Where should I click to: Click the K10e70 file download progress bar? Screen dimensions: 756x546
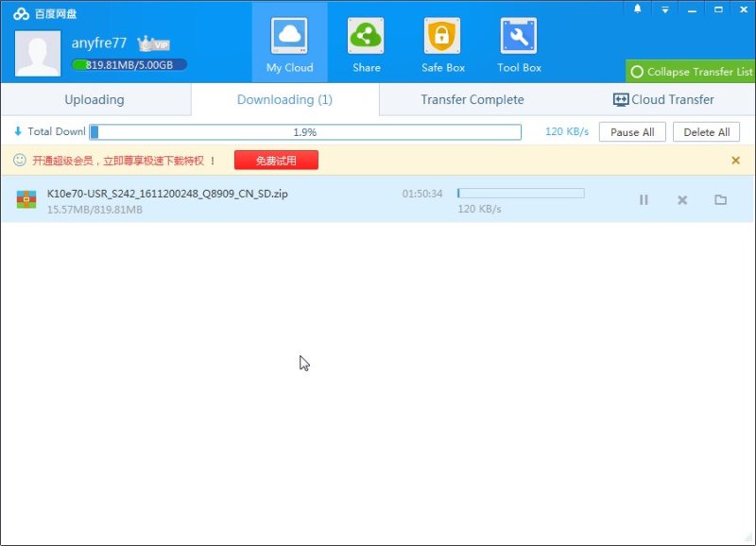521,194
